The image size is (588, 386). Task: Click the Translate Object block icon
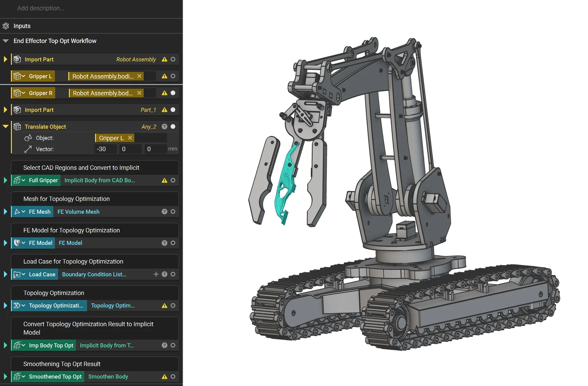pos(17,127)
